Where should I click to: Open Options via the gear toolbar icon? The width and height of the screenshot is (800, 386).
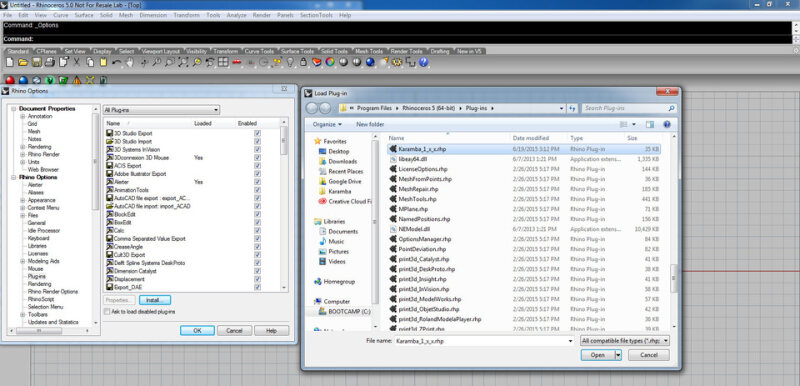click(397, 62)
